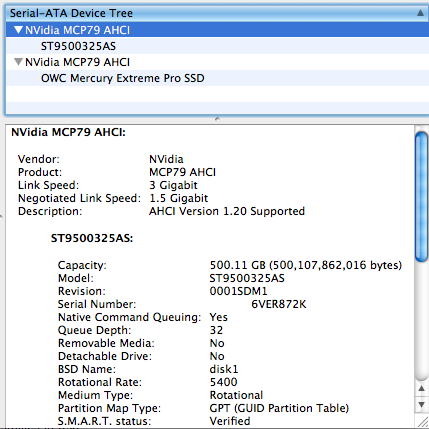Collapse the second NVidia MCP79 AHCI triangle
Viewport: 429px width, 429px height.
click(x=19, y=62)
